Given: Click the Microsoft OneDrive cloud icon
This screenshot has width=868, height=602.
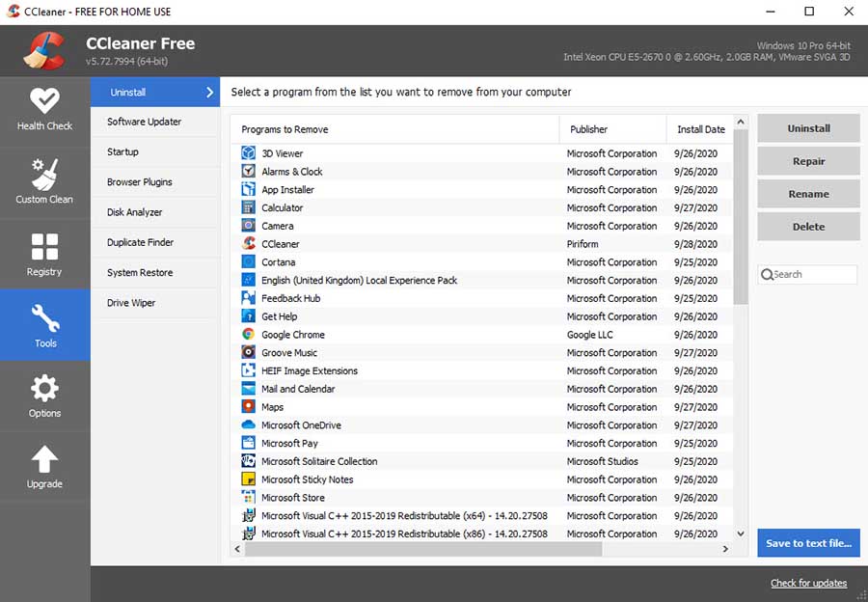Looking at the screenshot, I should 249,424.
